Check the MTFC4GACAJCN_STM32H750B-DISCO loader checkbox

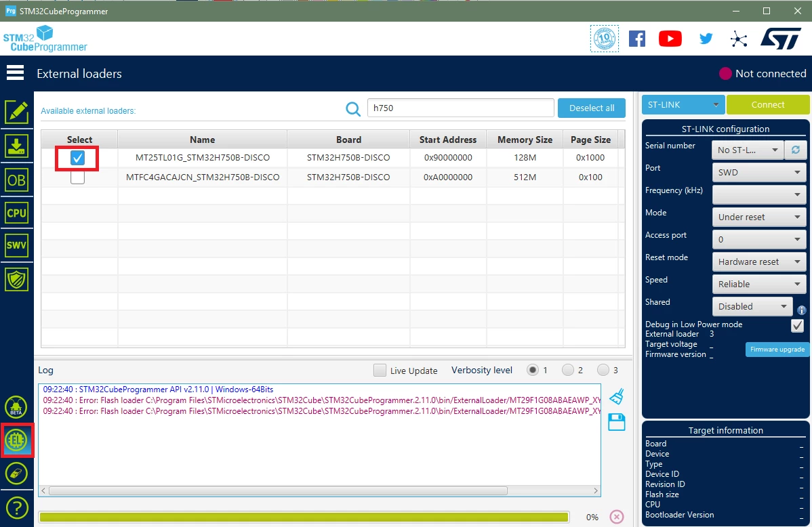pyautogui.click(x=77, y=177)
